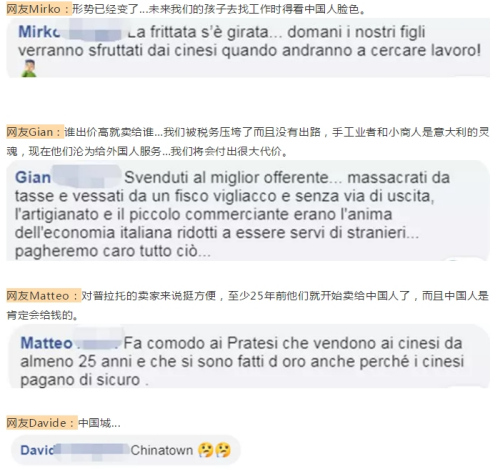Click the Matteo commenter name link
The image size is (500, 474).
tap(46, 343)
